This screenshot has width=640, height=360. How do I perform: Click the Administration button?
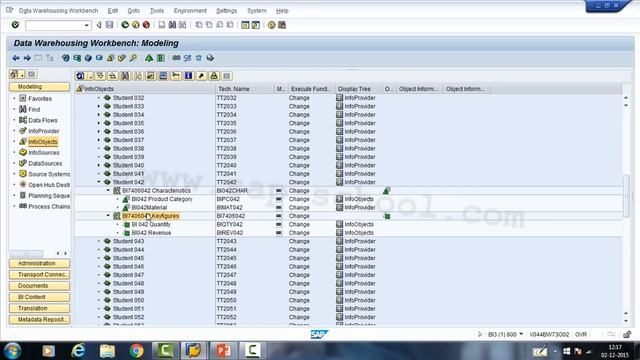point(39,263)
